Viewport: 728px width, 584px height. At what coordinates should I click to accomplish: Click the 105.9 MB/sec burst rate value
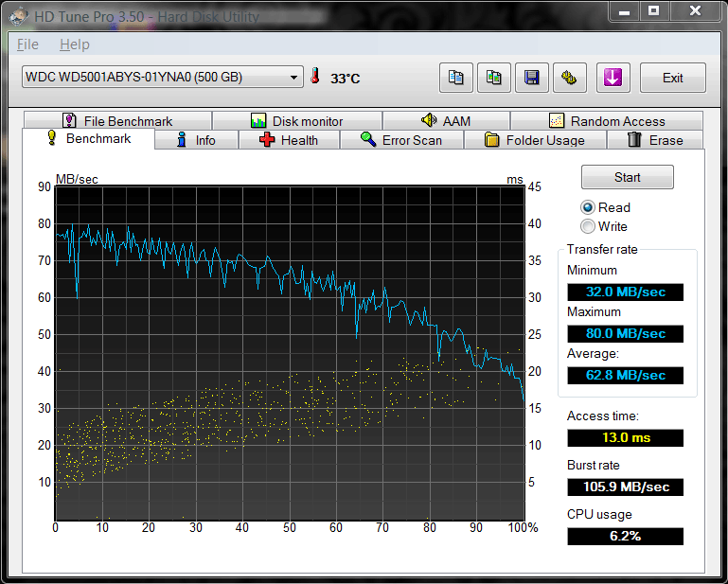click(626, 487)
